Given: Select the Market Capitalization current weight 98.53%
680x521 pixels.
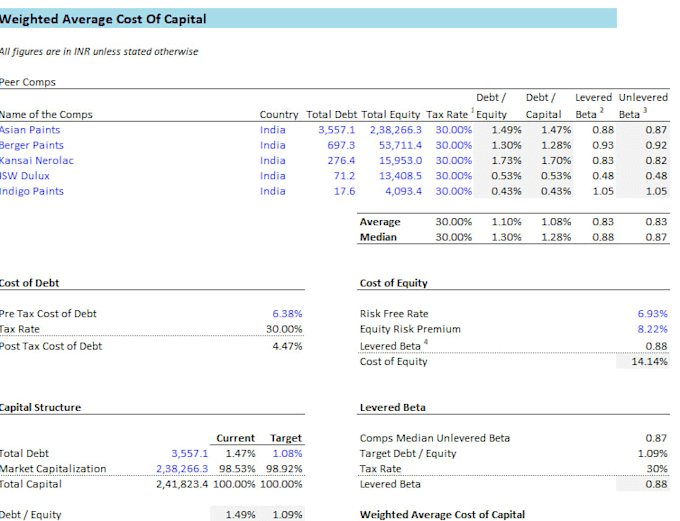Looking at the screenshot, I should [x=237, y=469].
